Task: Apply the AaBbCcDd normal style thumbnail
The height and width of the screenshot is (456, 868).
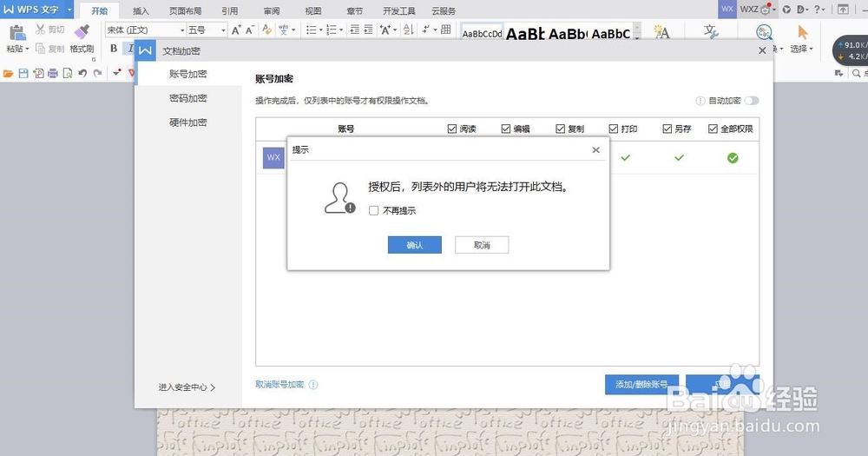Action: click(482, 33)
